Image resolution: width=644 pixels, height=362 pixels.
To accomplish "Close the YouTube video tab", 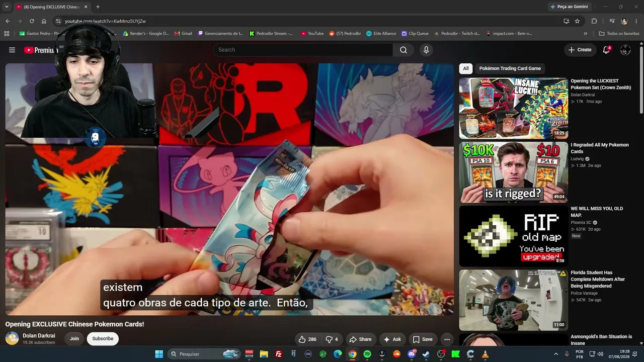I will point(86,7).
